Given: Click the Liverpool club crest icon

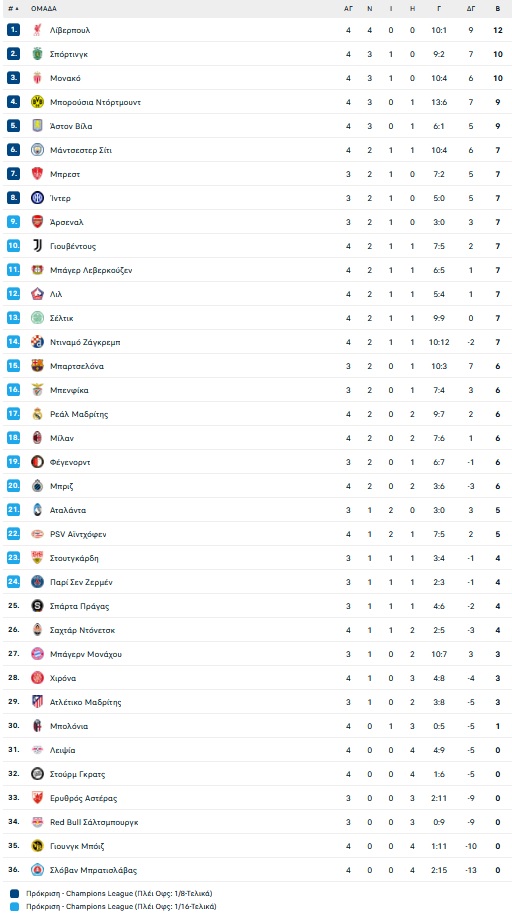Looking at the screenshot, I should coord(37,30).
